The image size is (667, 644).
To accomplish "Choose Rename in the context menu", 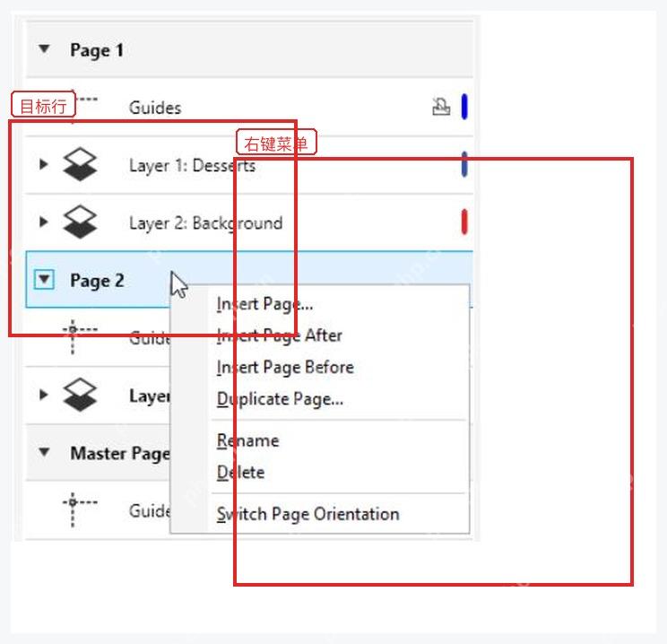I will [319, 440].
